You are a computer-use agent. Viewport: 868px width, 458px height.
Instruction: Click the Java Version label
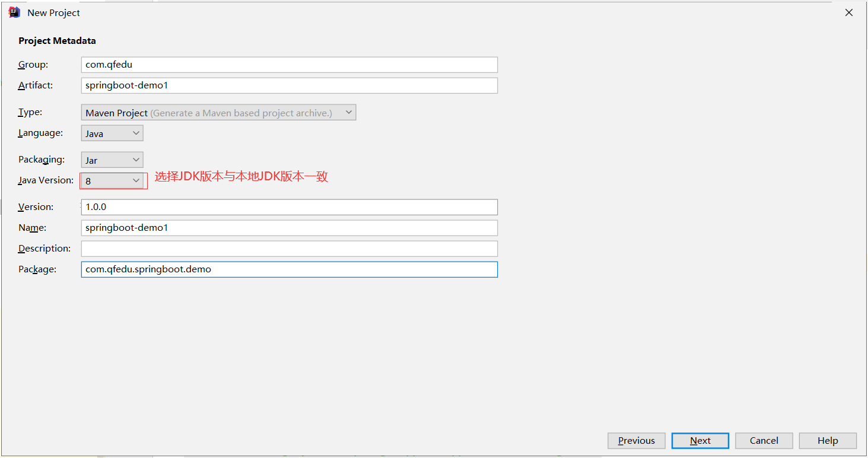coord(46,180)
